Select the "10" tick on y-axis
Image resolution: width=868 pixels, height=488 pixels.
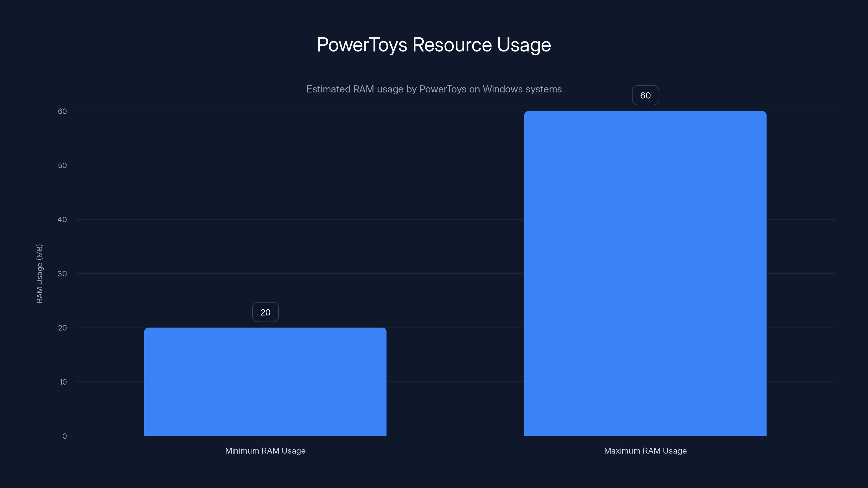[62, 381]
